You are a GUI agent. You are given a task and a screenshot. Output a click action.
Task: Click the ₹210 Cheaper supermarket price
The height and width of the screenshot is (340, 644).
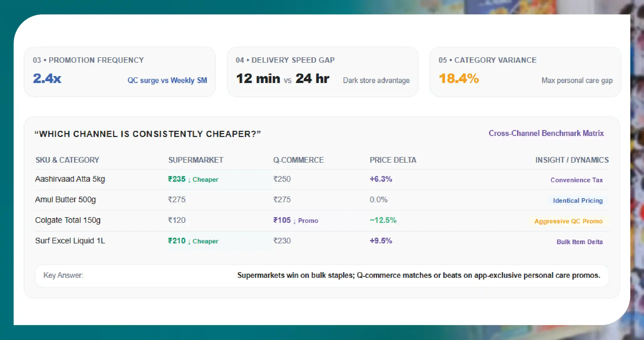coord(193,241)
